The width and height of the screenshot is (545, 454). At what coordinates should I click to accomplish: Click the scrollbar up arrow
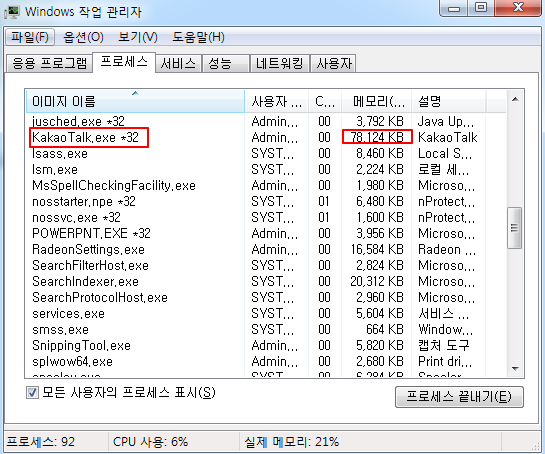coord(515,100)
